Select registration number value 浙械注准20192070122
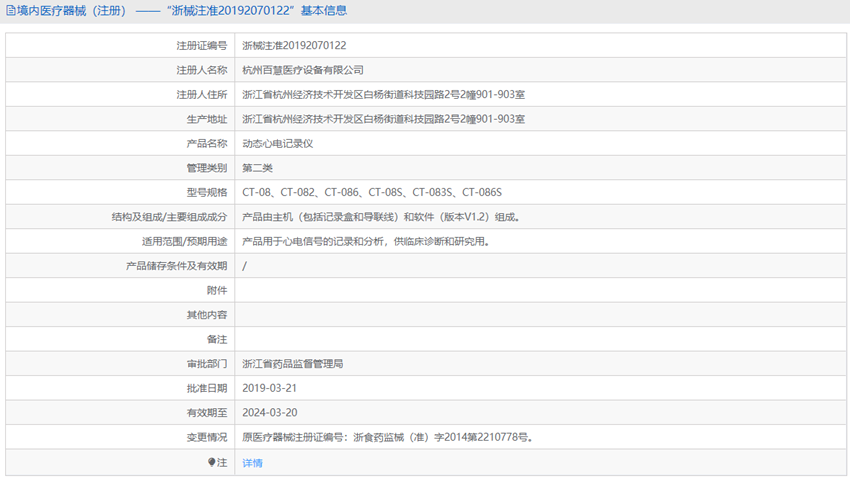The height and width of the screenshot is (478, 850). click(x=294, y=46)
